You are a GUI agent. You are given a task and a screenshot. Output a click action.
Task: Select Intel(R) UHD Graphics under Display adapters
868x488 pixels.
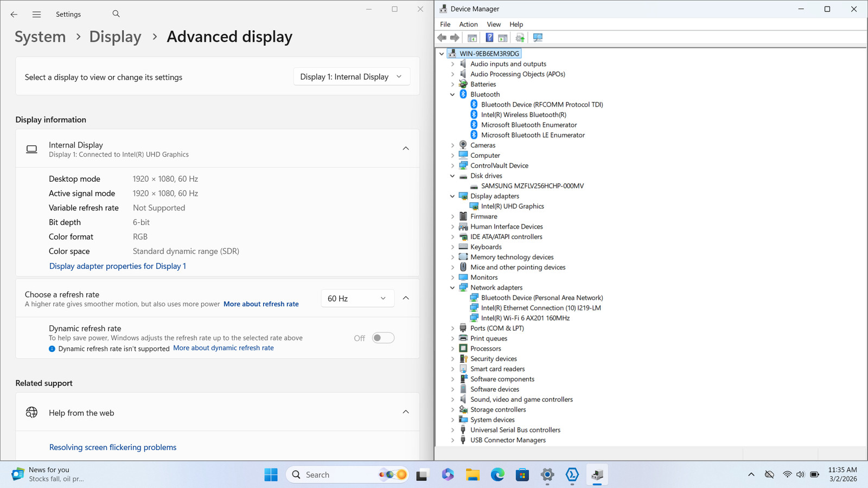point(512,207)
